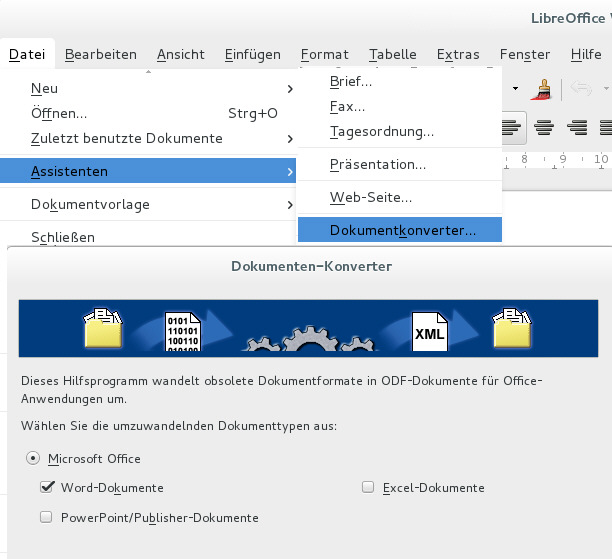The image size is (612, 559).
Task: Uncheck the Word-Dokumente checkbox
Action: click(46, 488)
